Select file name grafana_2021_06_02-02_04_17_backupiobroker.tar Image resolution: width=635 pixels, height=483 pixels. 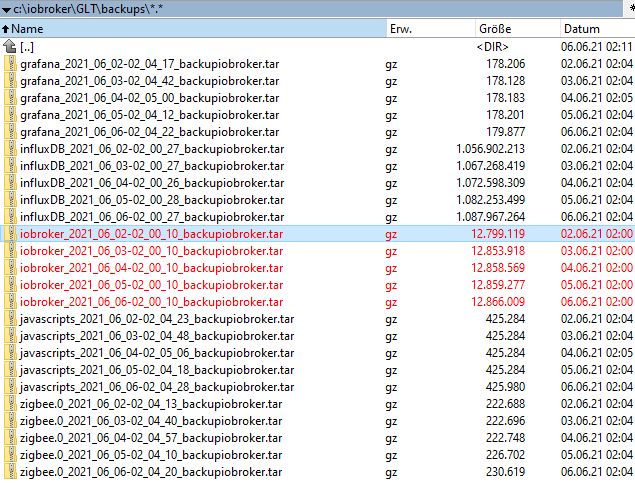149,64
